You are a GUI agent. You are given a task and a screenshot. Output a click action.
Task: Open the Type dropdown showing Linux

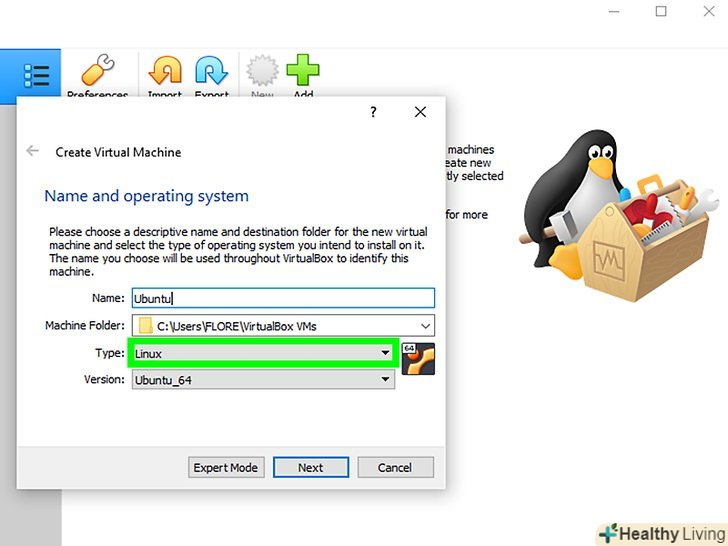263,353
